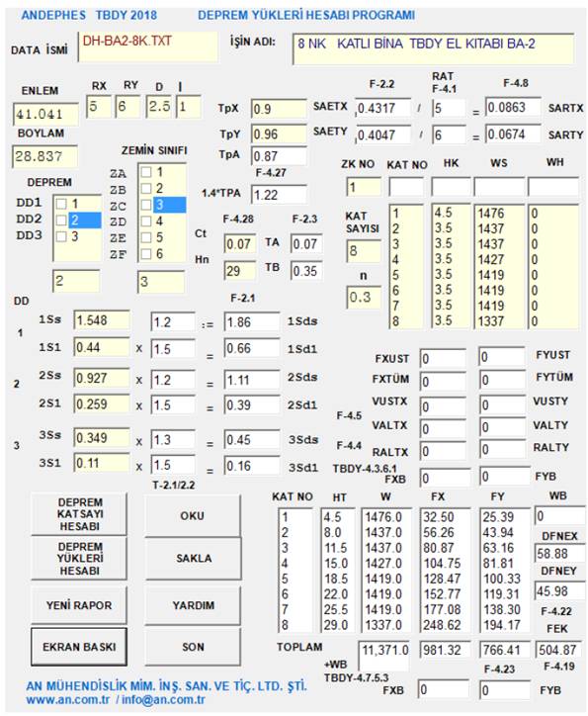This screenshot has height=716, width=588.
Task: Edit n field value 0.3
Action: 363,298
